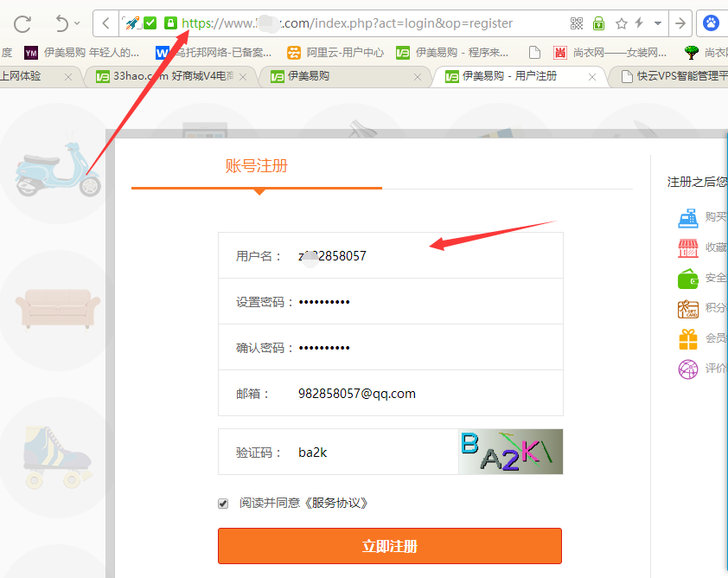
Task: Refresh the BA2K captcha image
Action: tap(511, 452)
